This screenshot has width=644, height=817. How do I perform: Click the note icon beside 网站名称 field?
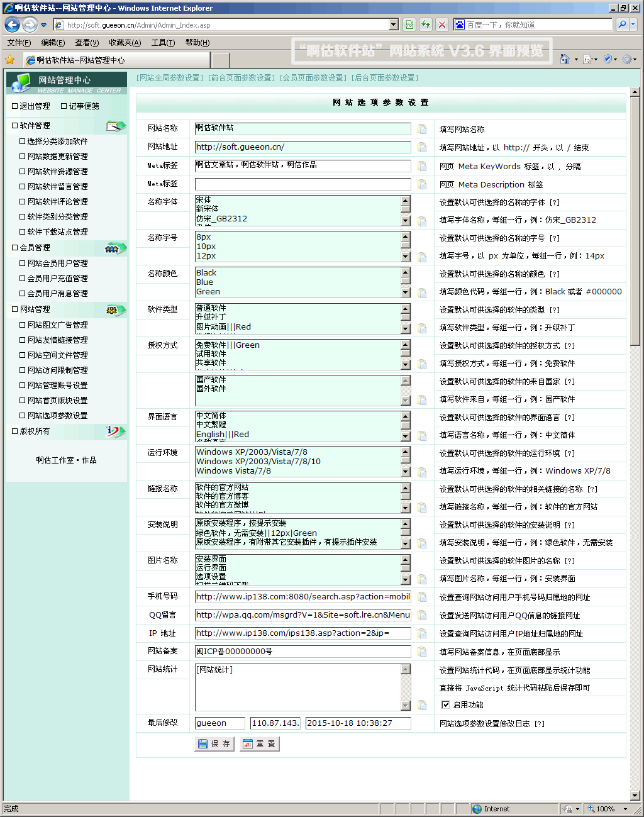click(422, 129)
